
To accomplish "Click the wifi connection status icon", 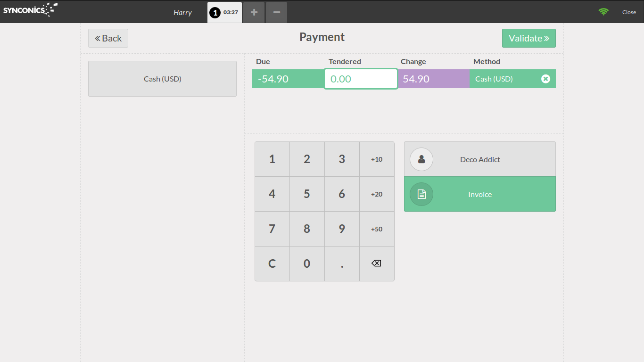I will point(603,12).
